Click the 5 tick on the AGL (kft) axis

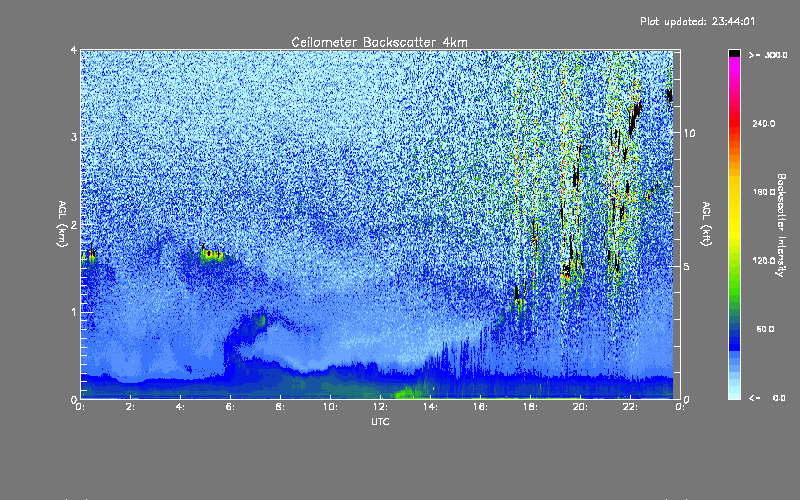coord(687,266)
